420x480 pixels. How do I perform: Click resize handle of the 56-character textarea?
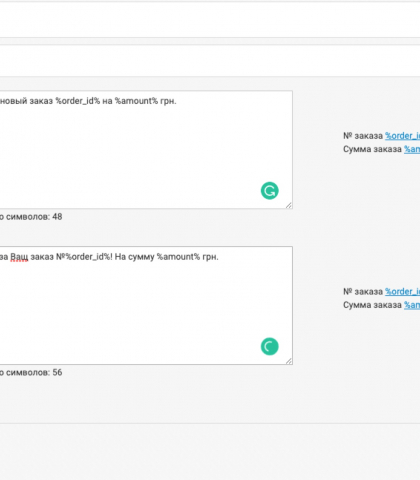click(x=289, y=361)
